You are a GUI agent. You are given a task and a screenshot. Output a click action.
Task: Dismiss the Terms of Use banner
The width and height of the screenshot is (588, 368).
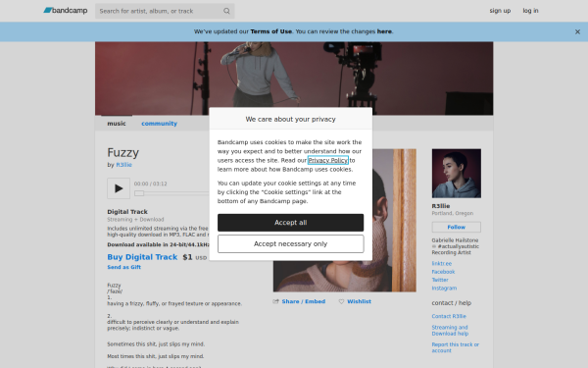(x=577, y=32)
